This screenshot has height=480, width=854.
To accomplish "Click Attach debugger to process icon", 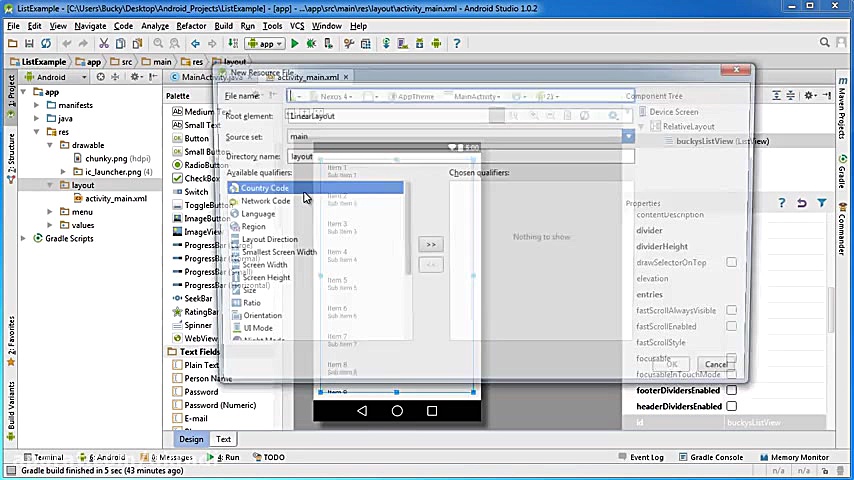I will tap(328, 44).
